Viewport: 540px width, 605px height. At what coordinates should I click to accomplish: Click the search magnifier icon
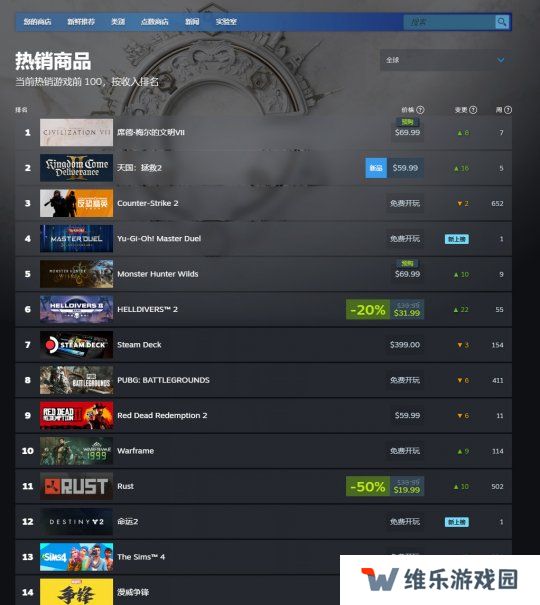(502, 22)
